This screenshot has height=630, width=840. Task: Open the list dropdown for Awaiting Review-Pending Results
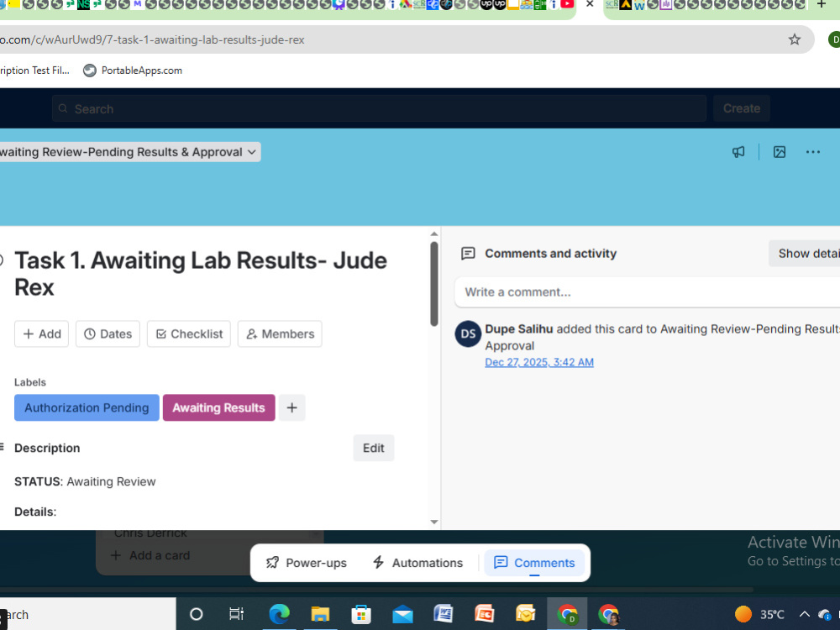click(x=130, y=152)
